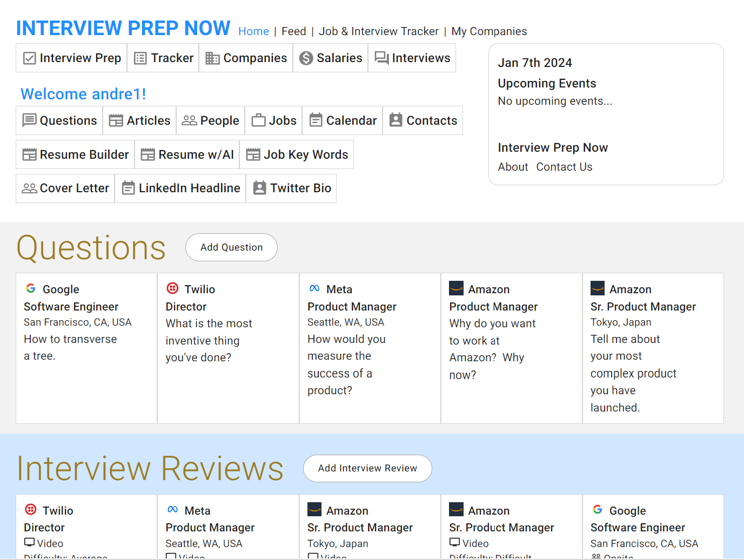Open the Jobs menu item label

pos(283,120)
